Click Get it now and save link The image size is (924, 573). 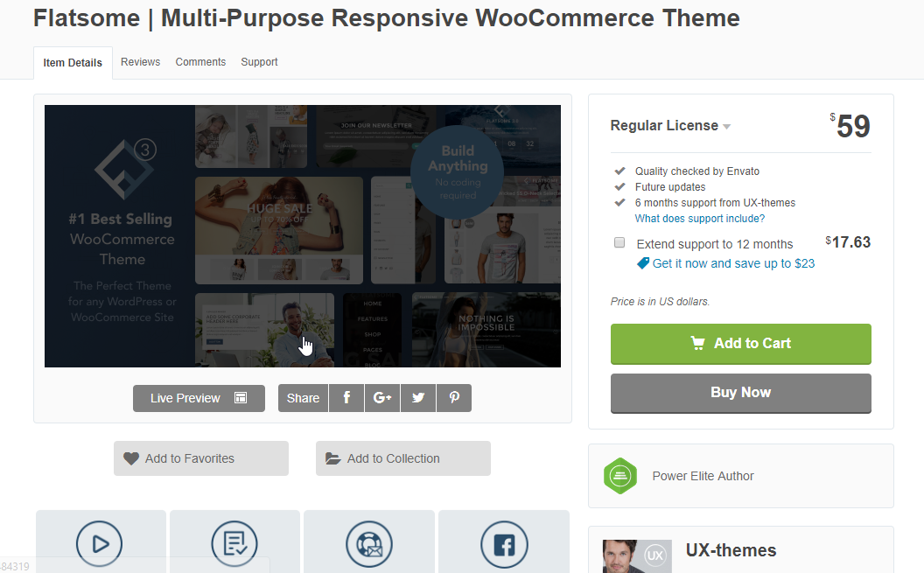[x=733, y=263]
